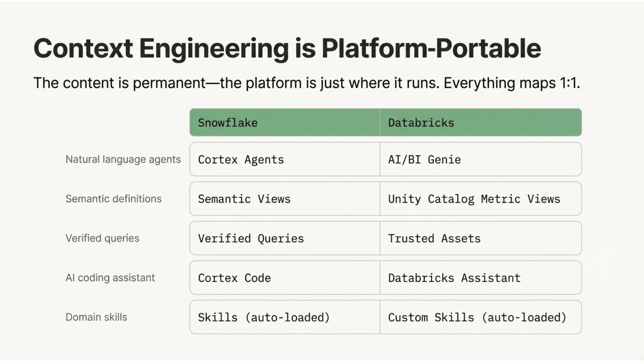644x362 pixels.
Task: Select the 'Unity Catalog Metric Views' cell
Action: click(x=481, y=199)
